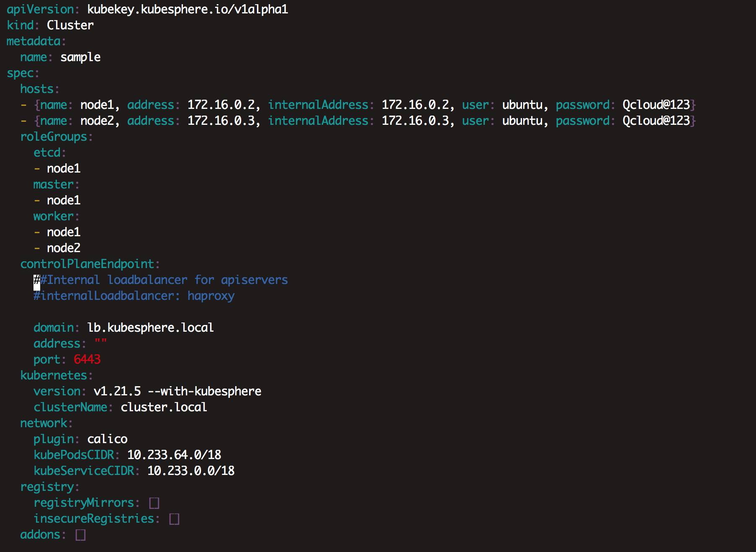Click the apiVersion key on the first line
The height and width of the screenshot is (552, 756).
[x=40, y=9]
